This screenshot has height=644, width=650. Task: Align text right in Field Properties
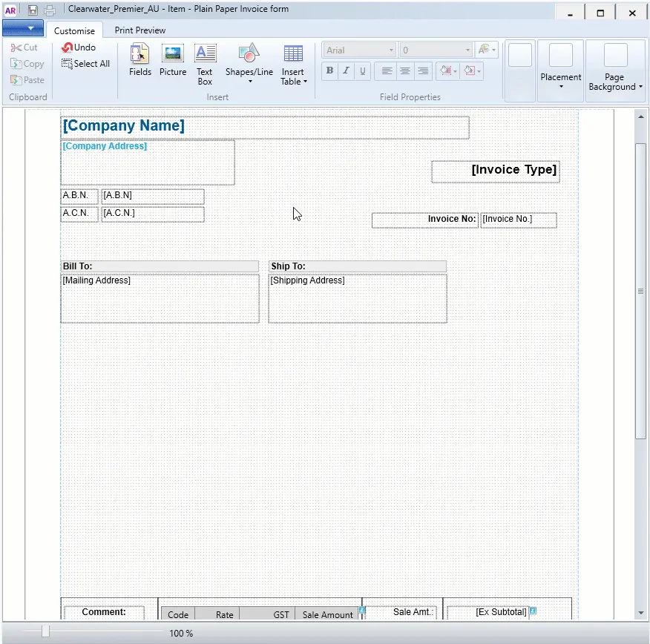pos(423,71)
